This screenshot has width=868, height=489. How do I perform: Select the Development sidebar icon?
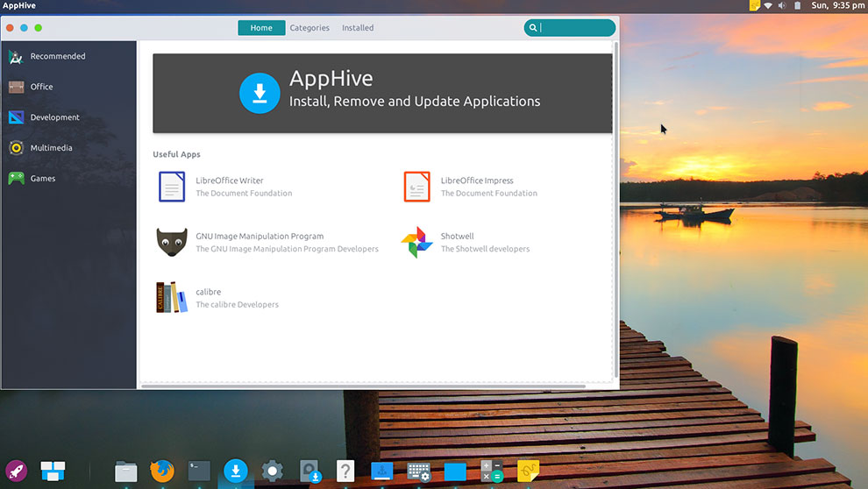pos(16,117)
